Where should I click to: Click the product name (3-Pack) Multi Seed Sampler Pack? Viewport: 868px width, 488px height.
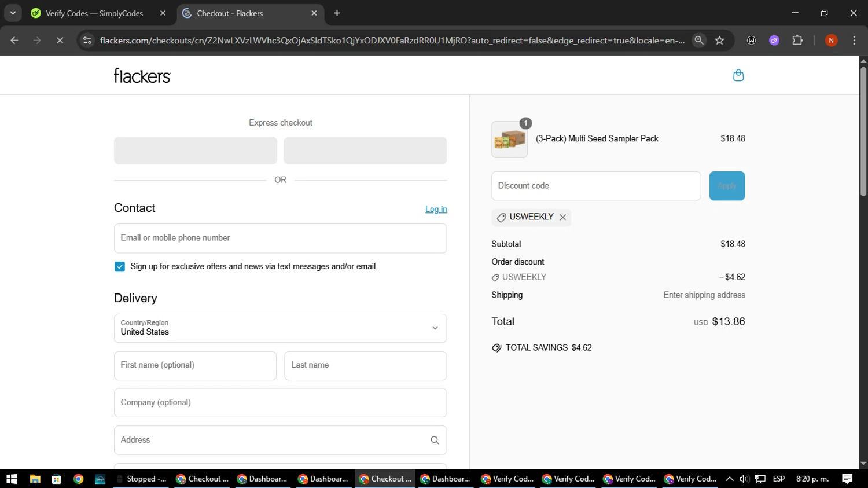pos(597,139)
